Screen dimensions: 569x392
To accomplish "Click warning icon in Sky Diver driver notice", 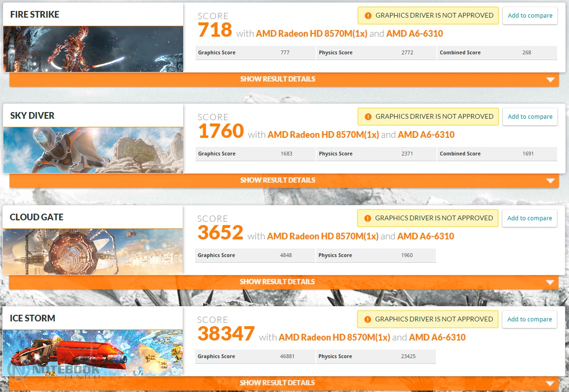I will click(x=368, y=117).
